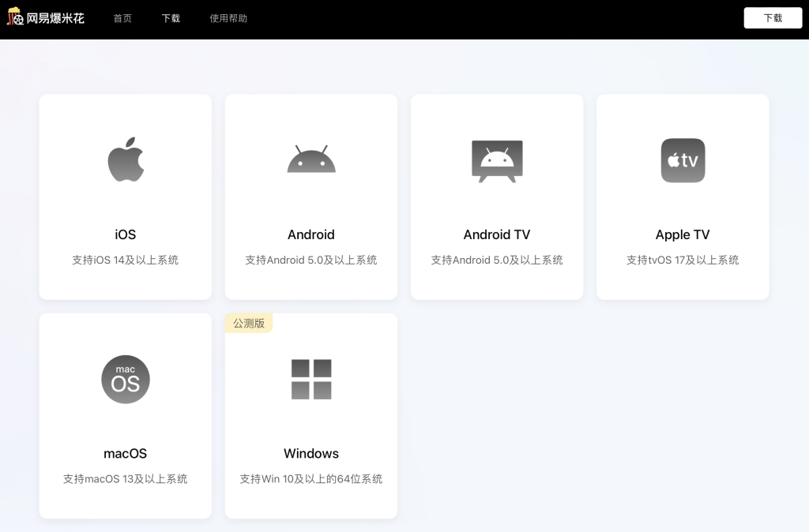Open the 首页 navigation item
This screenshot has width=809, height=532.
[x=122, y=18]
